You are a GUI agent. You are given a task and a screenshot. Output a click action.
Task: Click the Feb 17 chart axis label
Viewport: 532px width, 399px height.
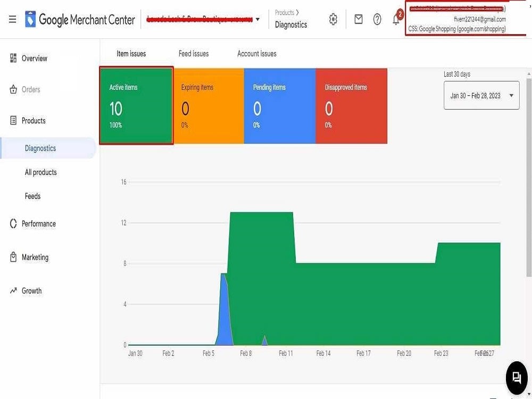[363, 353]
